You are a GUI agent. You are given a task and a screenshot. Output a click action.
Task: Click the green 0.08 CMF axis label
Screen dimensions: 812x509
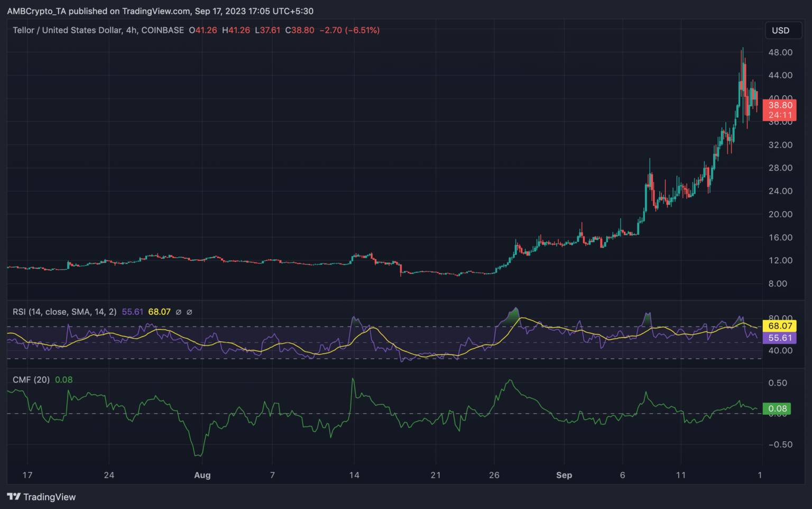tap(778, 408)
